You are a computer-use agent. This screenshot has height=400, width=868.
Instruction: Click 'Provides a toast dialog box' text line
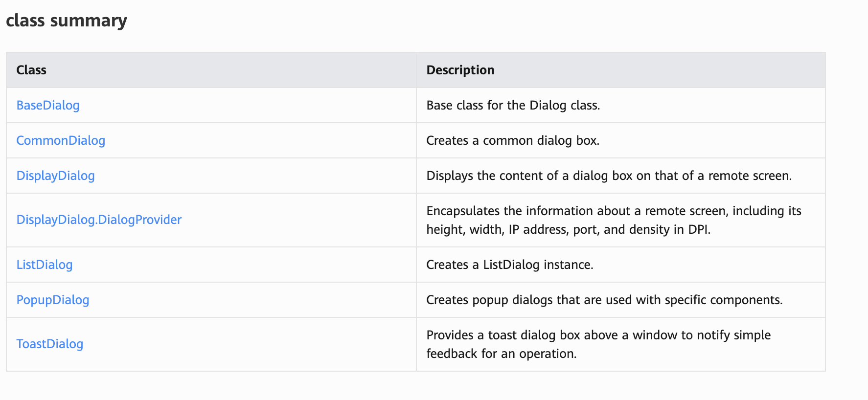[598, 335]
